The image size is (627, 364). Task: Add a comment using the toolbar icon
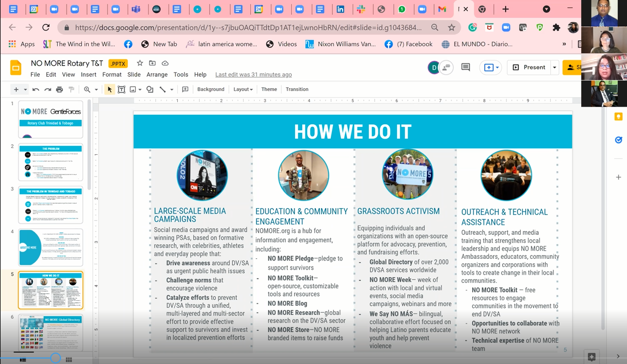point(185,89)
